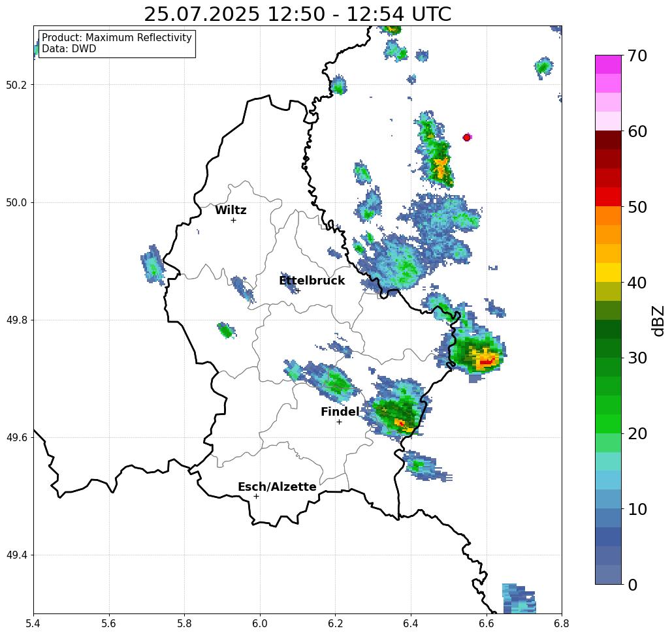Click the plus marker below Wiltz
Screen dimensions: 672x635
233,221
